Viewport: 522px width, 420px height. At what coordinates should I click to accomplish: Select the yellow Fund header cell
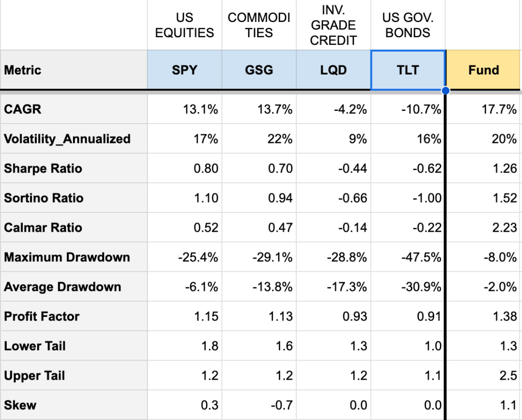483,70
